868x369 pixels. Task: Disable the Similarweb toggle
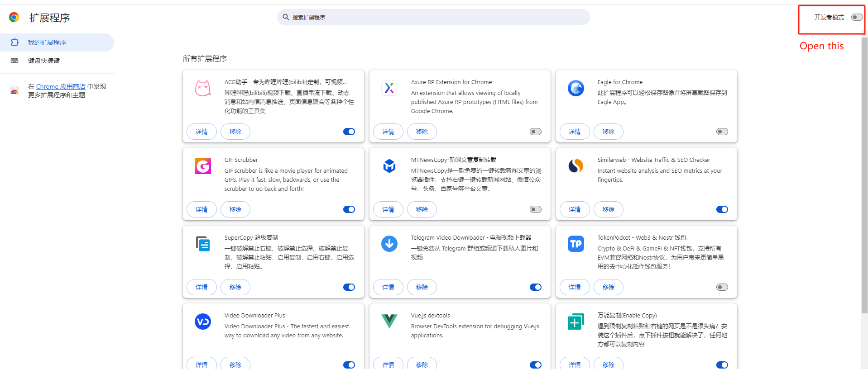[722, 209]
